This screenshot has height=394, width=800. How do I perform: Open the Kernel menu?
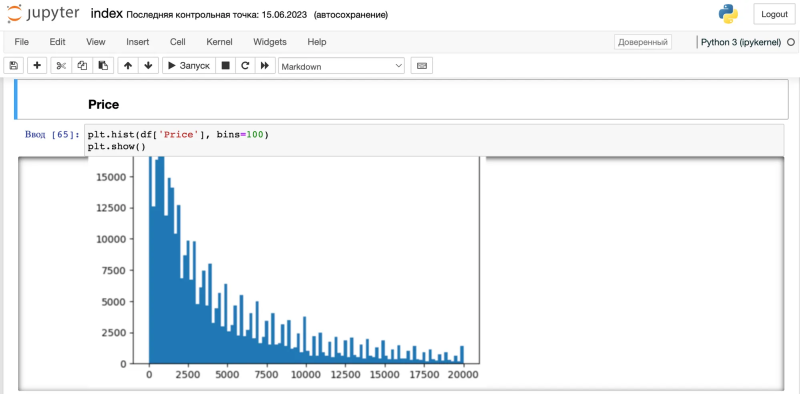219,42
